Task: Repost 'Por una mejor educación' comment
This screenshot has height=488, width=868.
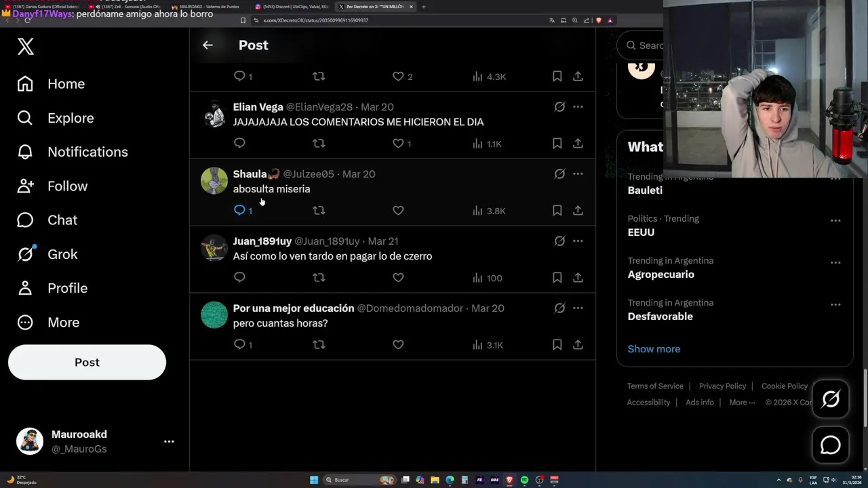Action: pyautogui.click(x=319, y=344)
